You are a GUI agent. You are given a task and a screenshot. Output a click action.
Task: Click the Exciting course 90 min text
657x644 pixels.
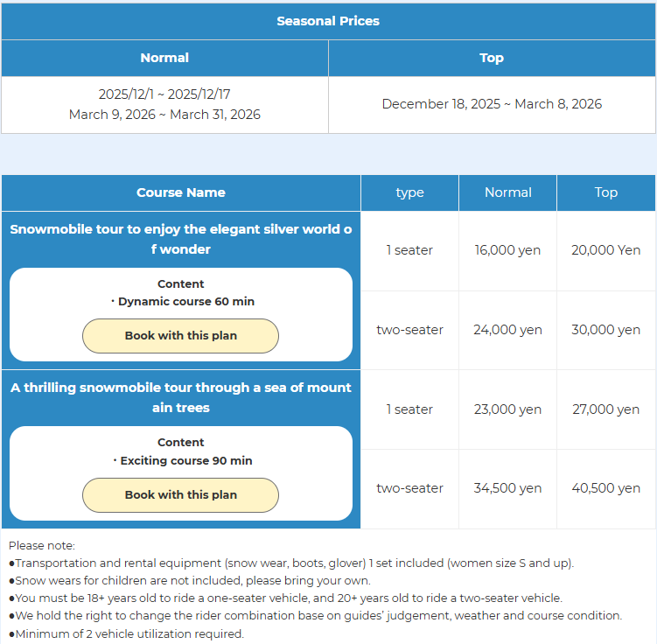click(185, 460)
